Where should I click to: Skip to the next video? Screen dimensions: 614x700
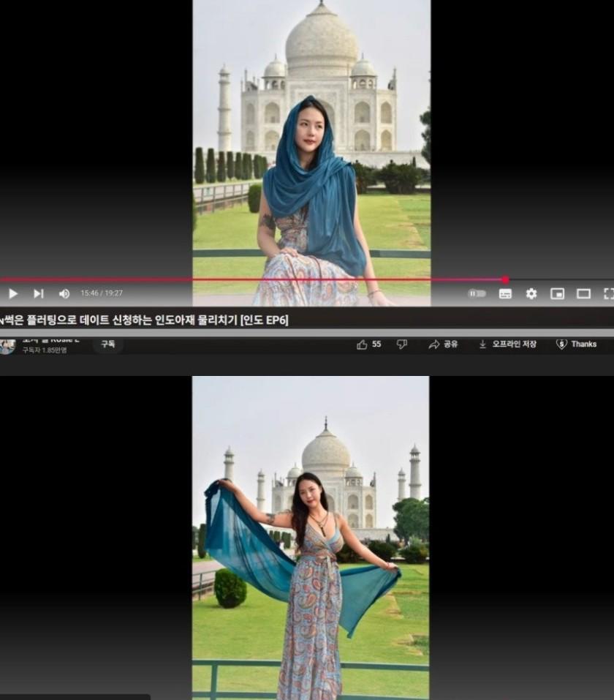(38, 293)
